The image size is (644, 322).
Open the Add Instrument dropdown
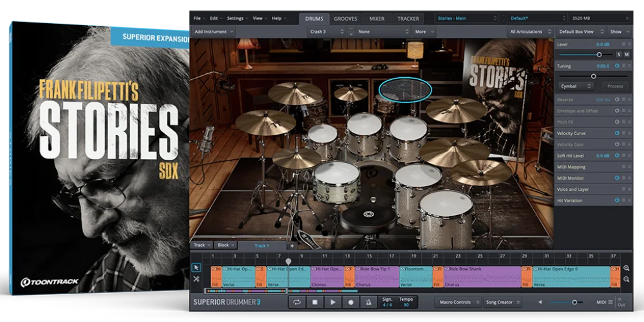(214, 31)
